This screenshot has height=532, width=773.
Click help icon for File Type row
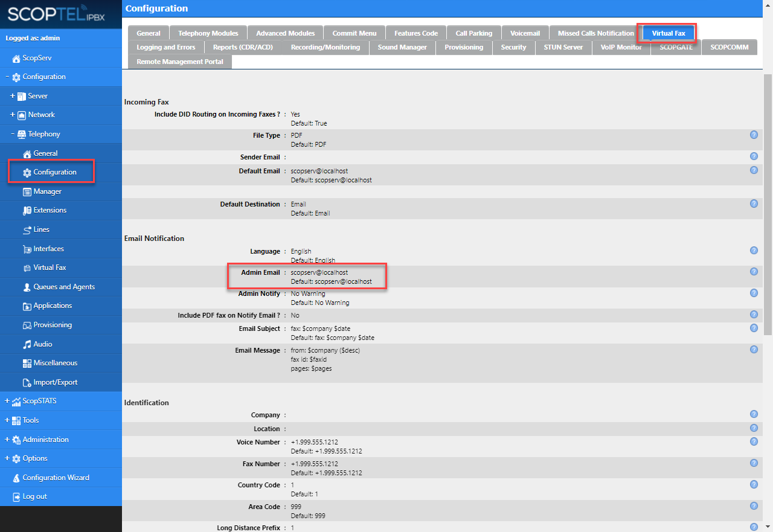point(754,135)
